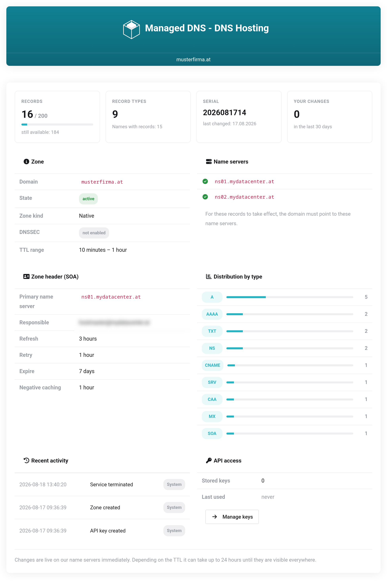
Task: Click the Stored keys count '0'
Action: tap(263, 481)
